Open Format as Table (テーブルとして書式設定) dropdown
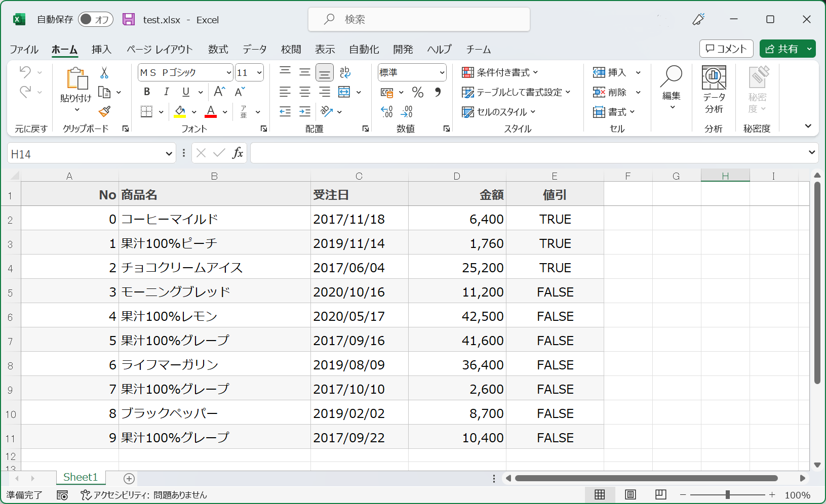The height and width of the screenshot is (504, 826). [516, 92]
